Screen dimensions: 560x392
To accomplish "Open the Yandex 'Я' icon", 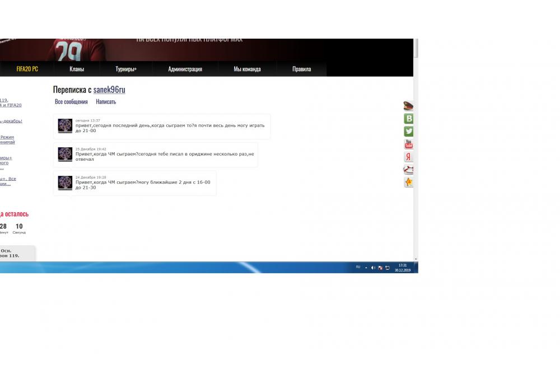I will (409, 157).
